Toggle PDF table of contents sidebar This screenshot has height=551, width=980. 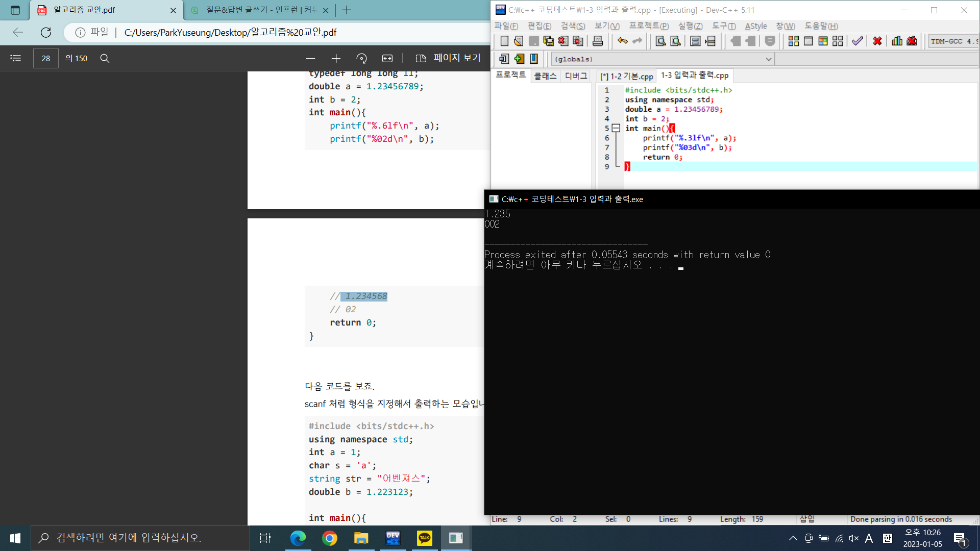pos(16,58)
